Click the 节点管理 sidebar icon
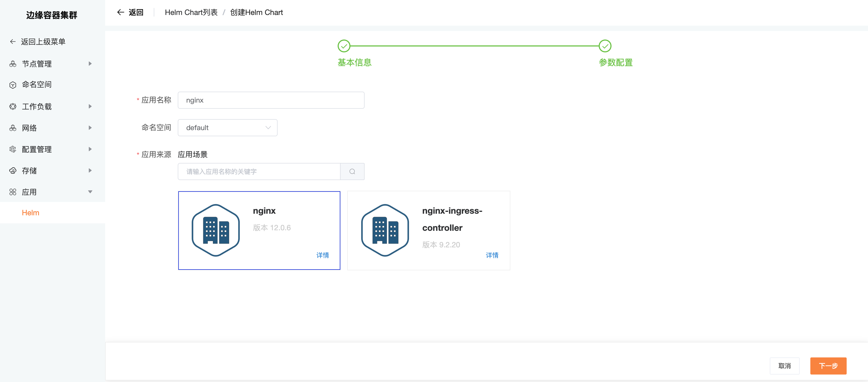 pos(13,64)
